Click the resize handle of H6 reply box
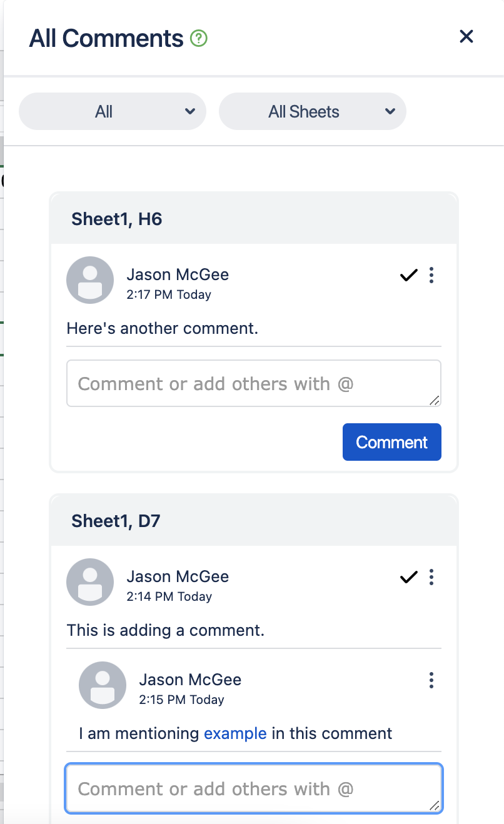Image resolution: width=504 pixels, height=824 pixels. coord(435,400)
